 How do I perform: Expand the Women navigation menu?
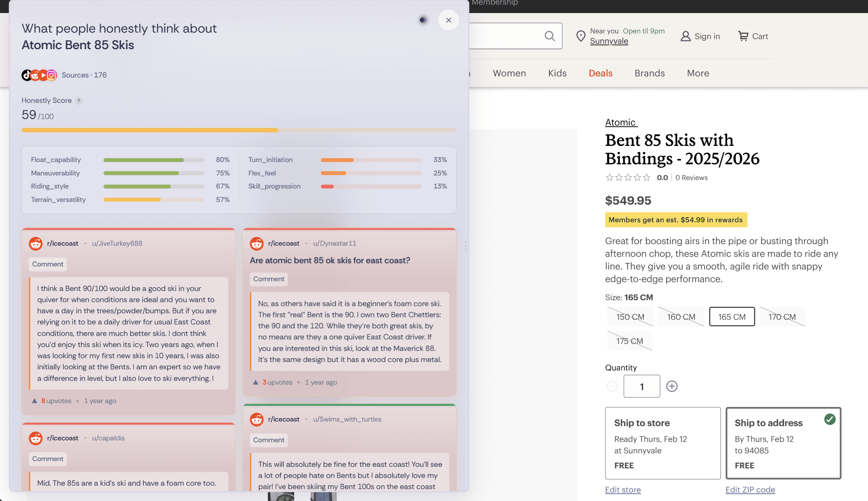(509, 73)
